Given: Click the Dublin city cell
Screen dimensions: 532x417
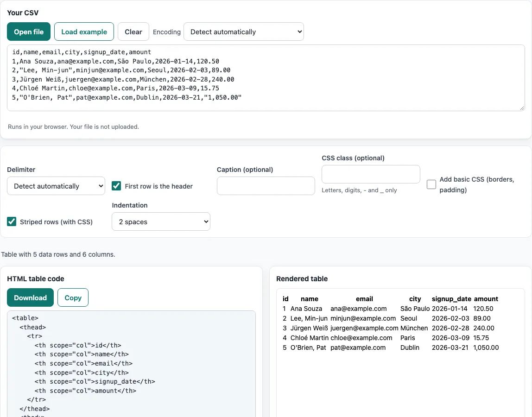Looking at the screenshot, I should pos(410,347).
